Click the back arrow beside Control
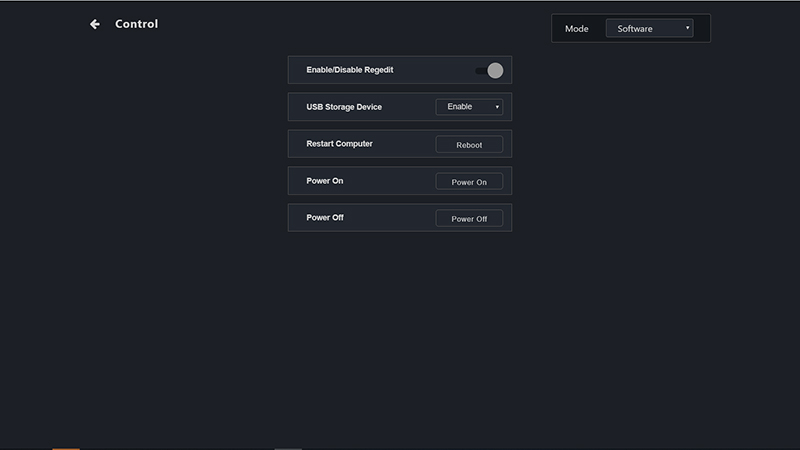800x450 pixels. coord(95,24)
